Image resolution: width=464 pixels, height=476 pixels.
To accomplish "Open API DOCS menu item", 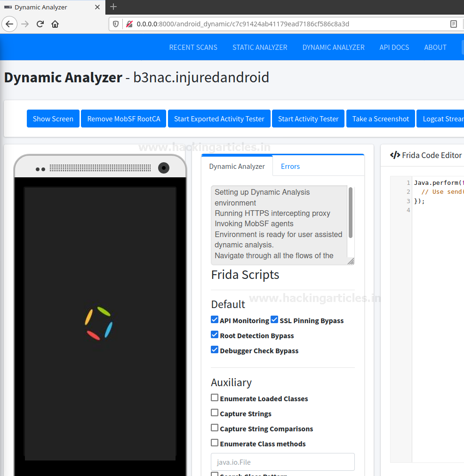I will point(394,48).
